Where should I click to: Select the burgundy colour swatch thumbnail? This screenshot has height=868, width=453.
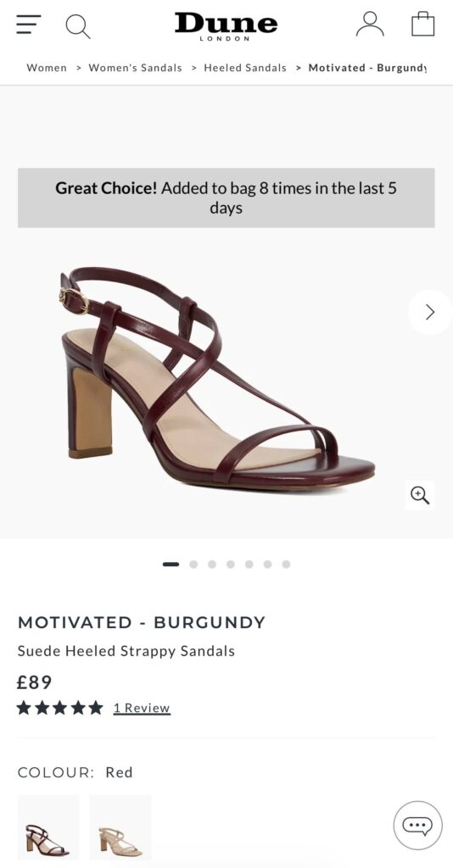point(48,827)
